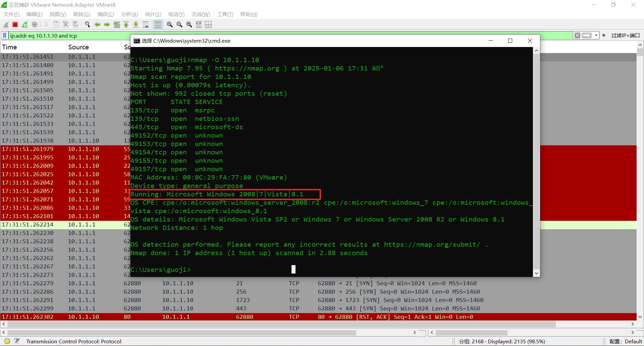The image size is (644, 346).
Task: Open the 跳转(G) menu
Action: (x=82, y=14)
